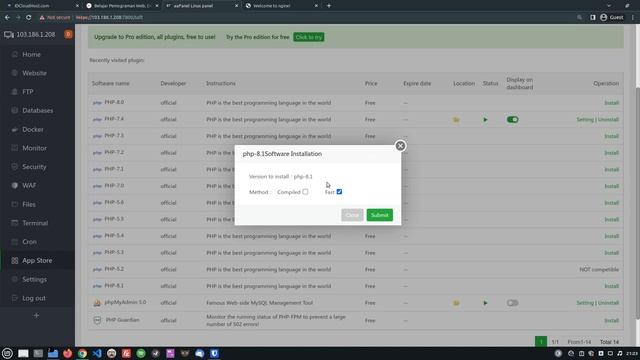Open the system start menu icon
Screen dimensions: 640x360
7,353
